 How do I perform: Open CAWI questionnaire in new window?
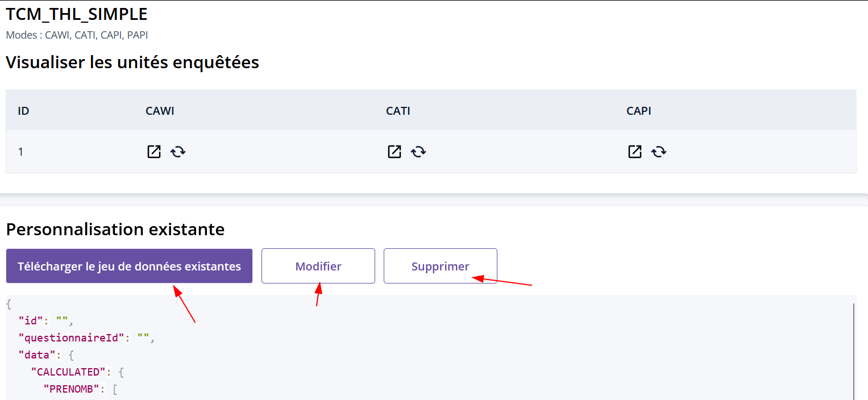click(x=154, y=152)
